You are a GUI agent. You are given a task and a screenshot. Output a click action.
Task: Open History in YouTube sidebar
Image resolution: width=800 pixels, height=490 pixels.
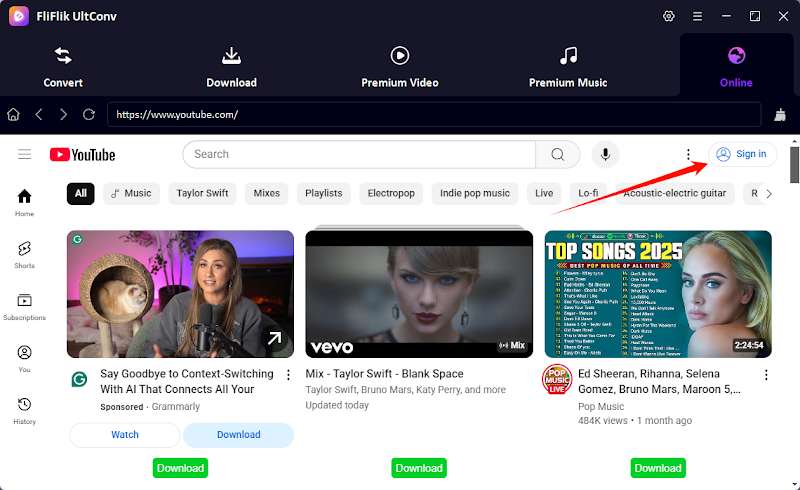(24, 411)
